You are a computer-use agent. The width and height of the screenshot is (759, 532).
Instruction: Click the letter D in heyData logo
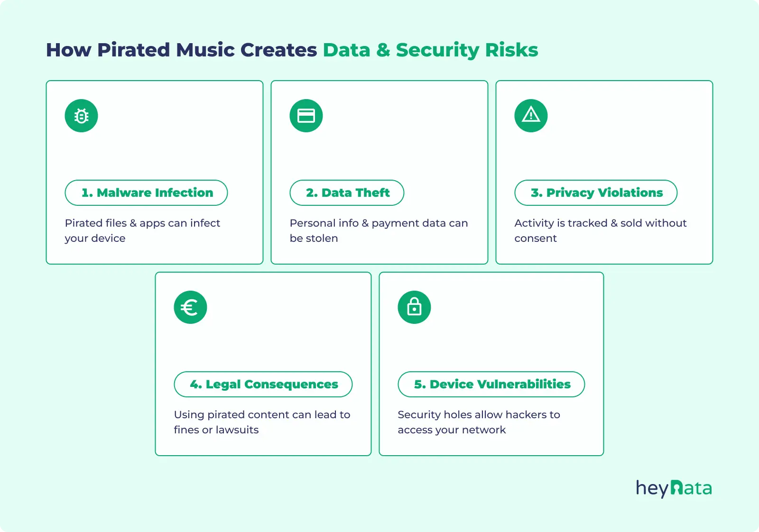[677, 488]
